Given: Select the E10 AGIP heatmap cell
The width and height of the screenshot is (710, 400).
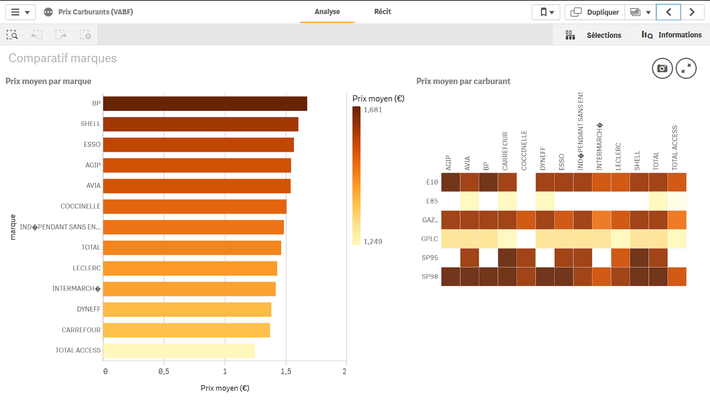Looking at the screenshot, I should [x=451, y=182].
